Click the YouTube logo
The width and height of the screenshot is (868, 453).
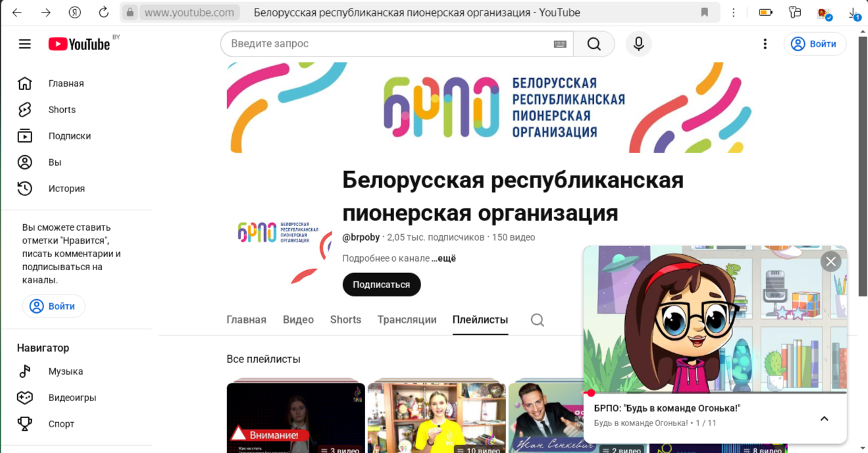coord(79,44)
